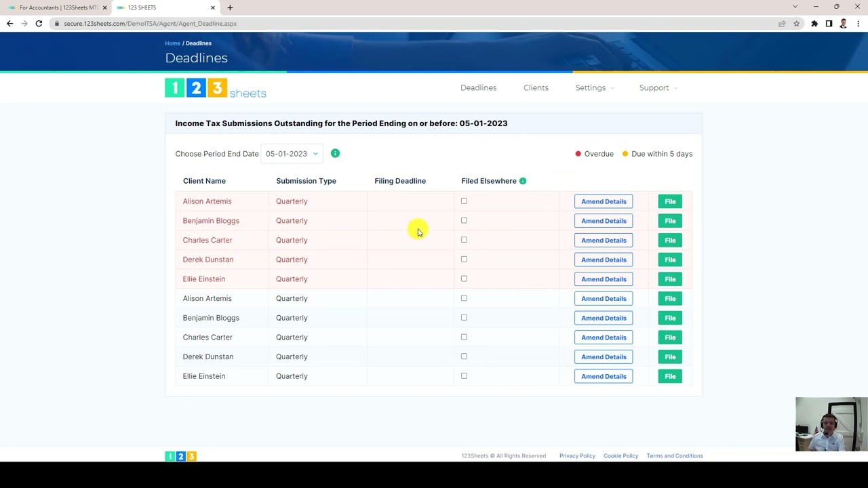Screen dimensions: 868x488
Task: Click the site lock icon in the address bar
Action: (58, 24)
